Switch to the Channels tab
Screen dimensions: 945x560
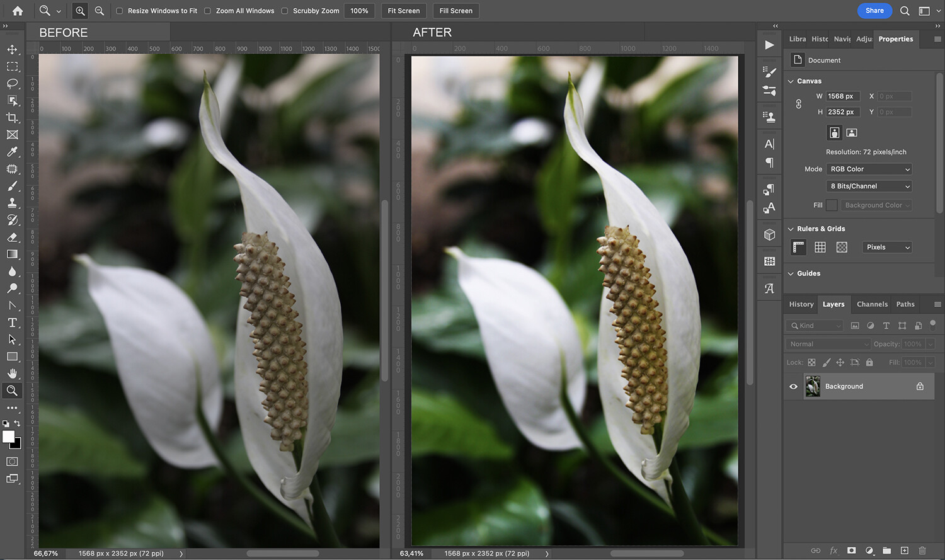(x=872, y=304)
